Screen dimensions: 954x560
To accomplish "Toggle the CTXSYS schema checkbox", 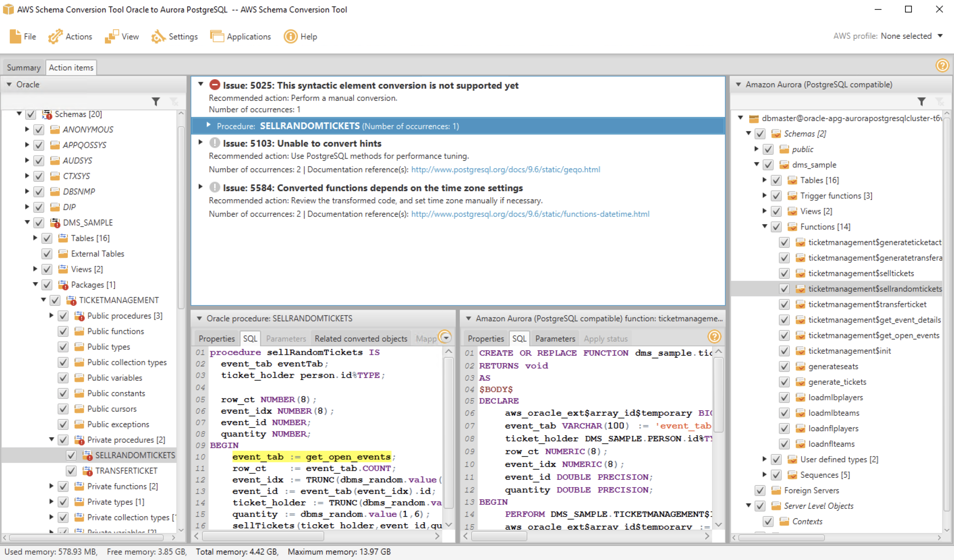I will coord(38,176).
